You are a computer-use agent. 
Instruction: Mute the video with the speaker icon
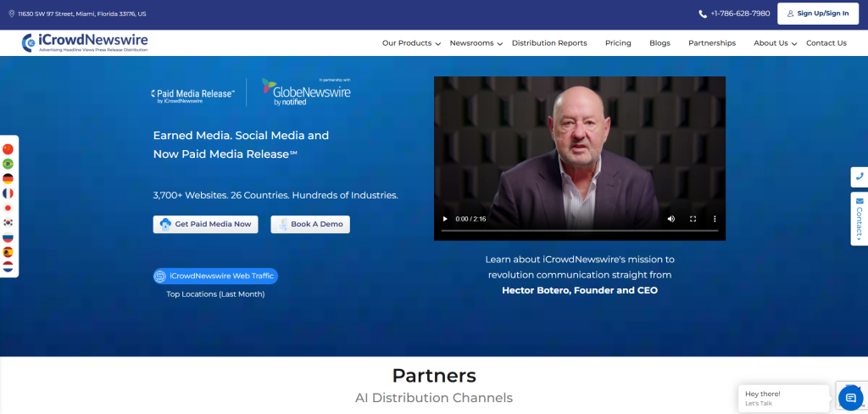click(671, 219)
